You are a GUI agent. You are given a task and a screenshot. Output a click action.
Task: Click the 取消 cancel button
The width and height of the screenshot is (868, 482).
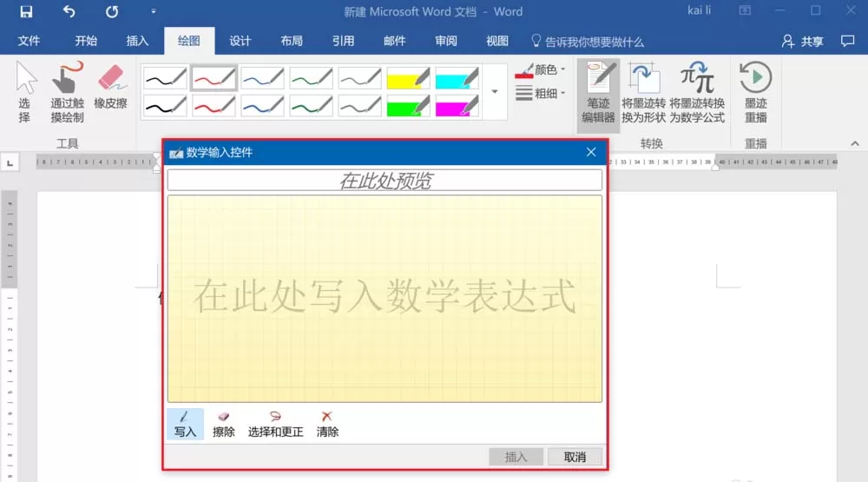[575, 457]
